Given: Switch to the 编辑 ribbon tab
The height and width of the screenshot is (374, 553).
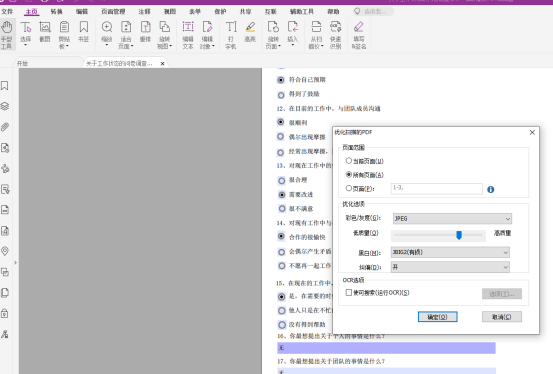Looking at the screenshot, I should click(82, 12).
